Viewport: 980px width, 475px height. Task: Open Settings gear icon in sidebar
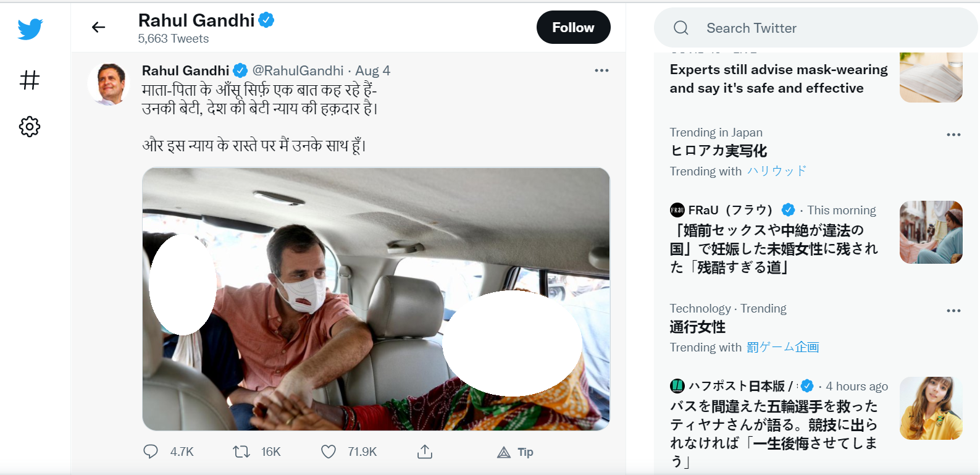click(x=30, y=127)
